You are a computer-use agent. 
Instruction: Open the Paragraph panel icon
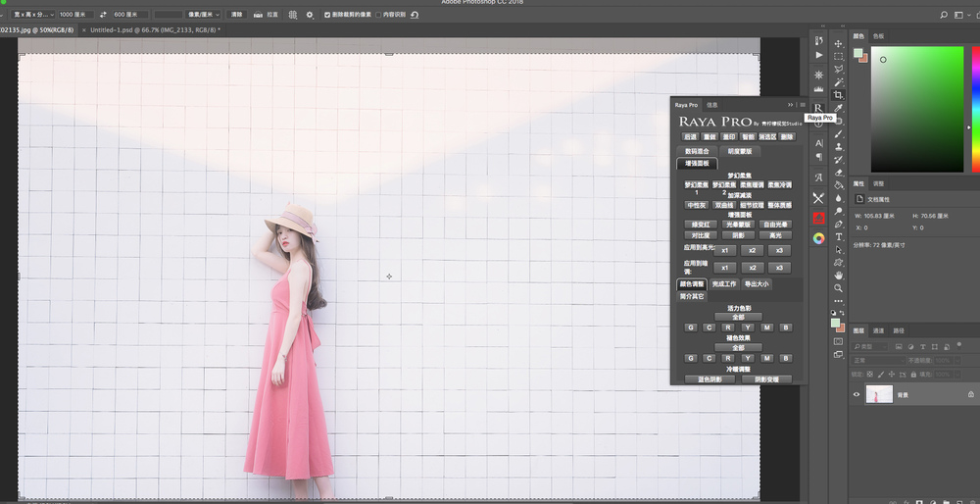click(x=818, y=157)
